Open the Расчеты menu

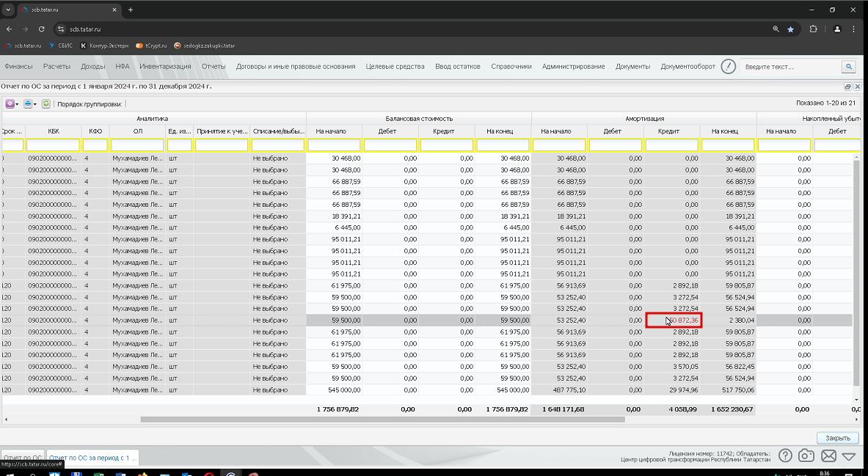coord(56,67)
